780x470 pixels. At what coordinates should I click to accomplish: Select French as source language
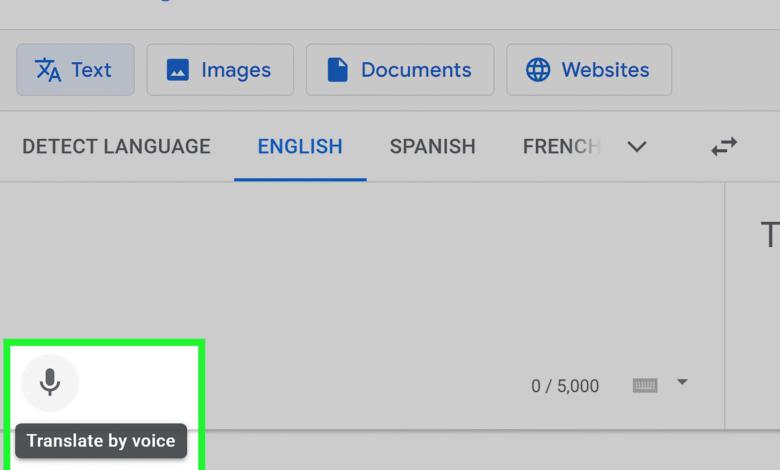562,147
